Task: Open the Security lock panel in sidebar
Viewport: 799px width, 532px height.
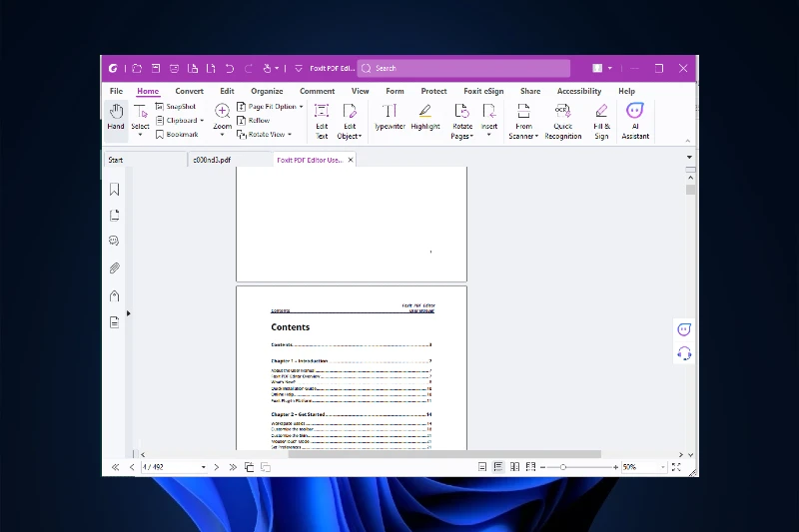Action: click(x=114, y=295)
